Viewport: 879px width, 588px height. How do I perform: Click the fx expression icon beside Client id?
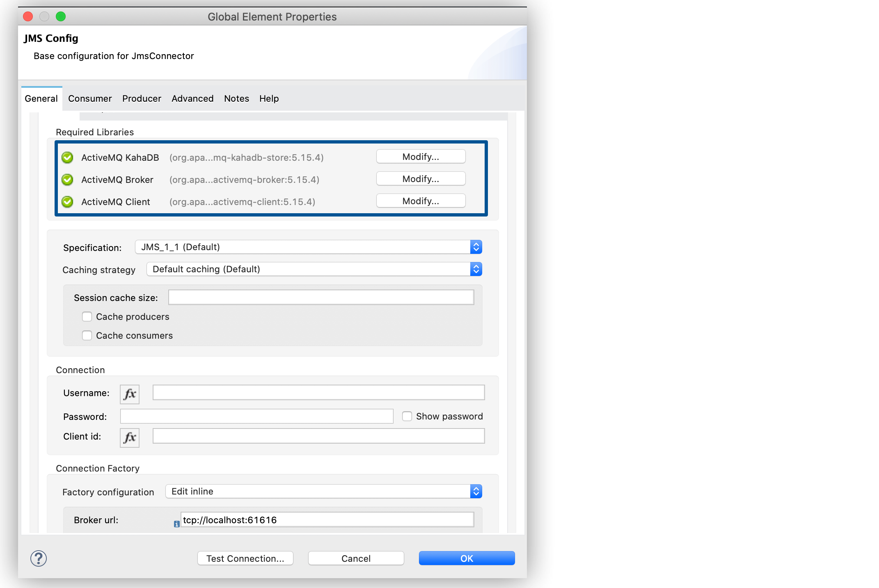tap(129, 438)
